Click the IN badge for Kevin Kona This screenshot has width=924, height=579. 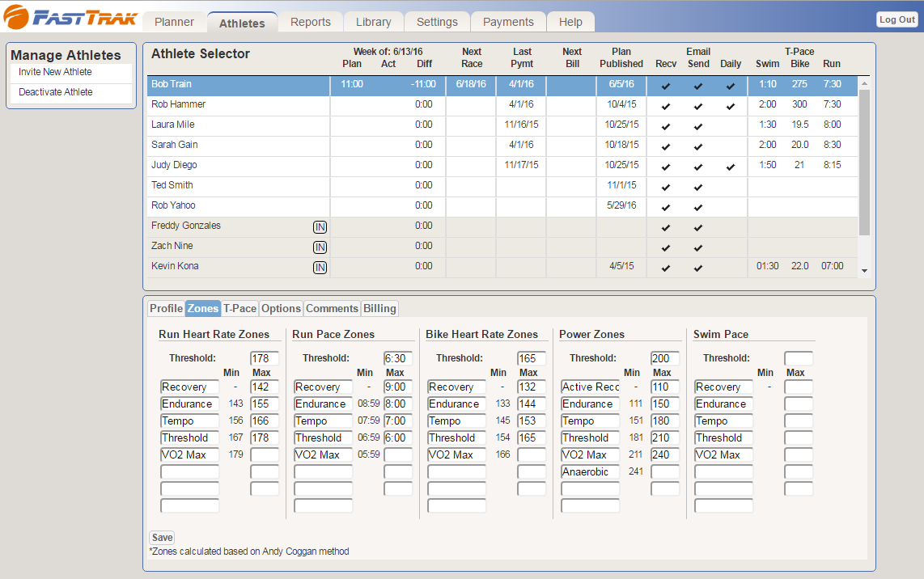[320, 268]
